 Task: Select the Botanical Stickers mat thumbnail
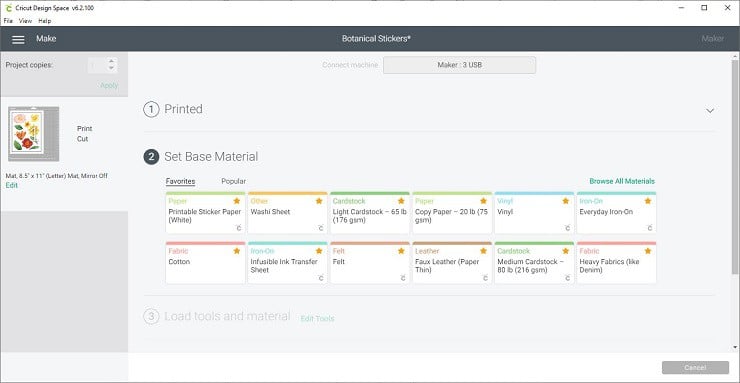coord(33,134)
